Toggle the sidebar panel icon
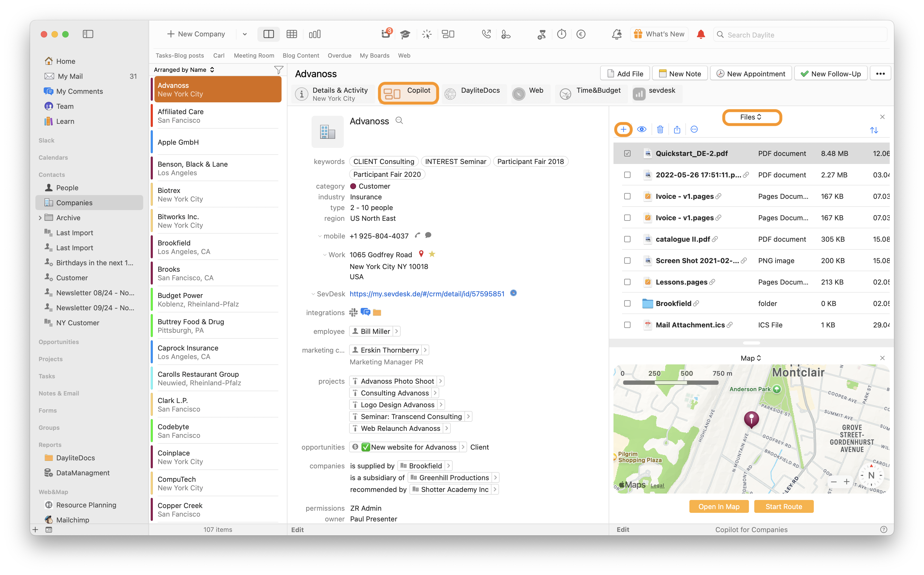 coord(88,34)
